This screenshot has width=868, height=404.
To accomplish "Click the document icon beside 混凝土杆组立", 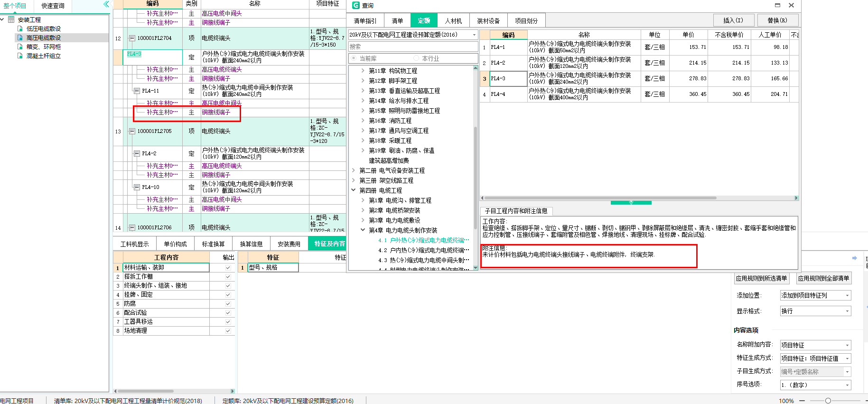I will (x=20, y=56).
